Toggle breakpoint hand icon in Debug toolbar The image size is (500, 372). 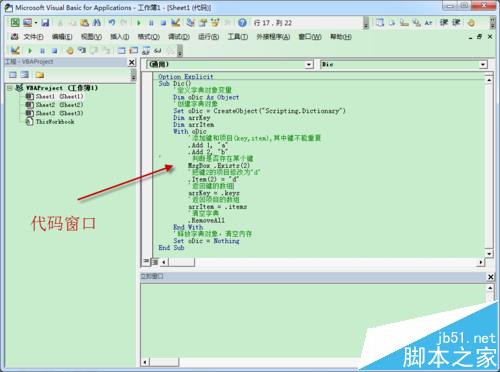click(x=70, y=51)
